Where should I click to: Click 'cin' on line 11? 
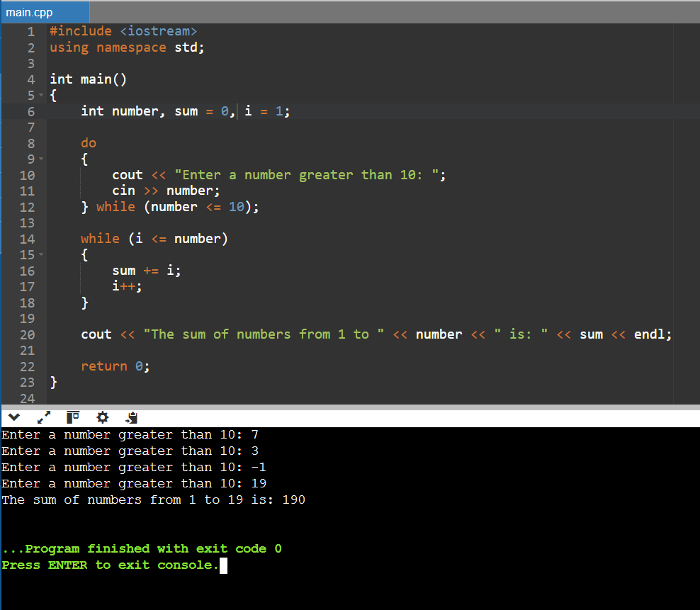pos(124,191)
